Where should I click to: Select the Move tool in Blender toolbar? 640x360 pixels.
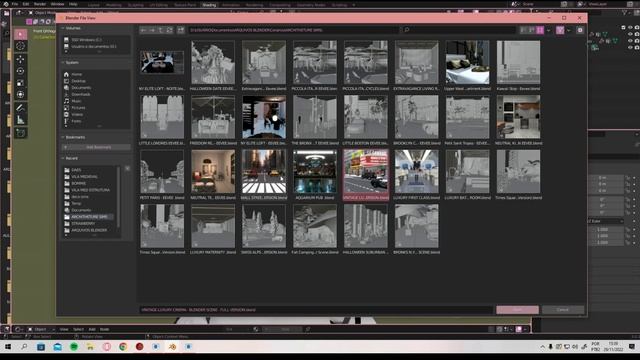pos(20,60)
